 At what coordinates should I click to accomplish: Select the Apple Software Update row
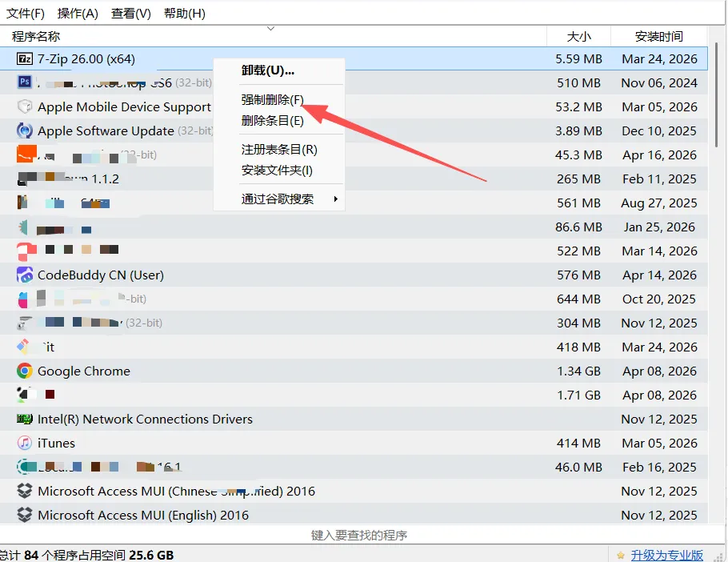point(354,130)
